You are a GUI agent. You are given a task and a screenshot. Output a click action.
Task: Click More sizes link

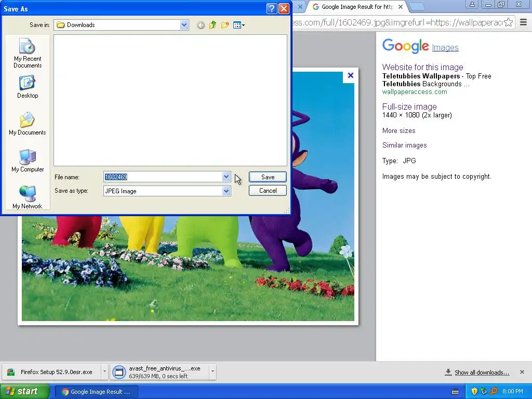coord(398,130)
